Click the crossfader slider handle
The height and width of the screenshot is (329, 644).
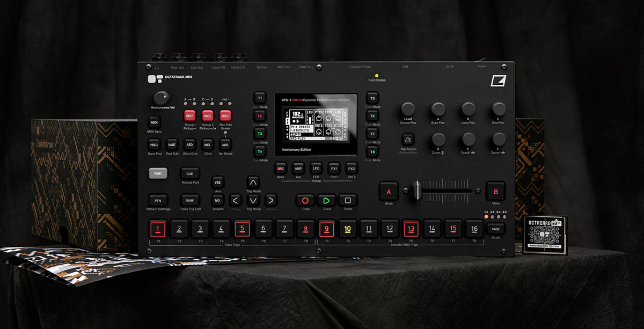tap(416, 191)
